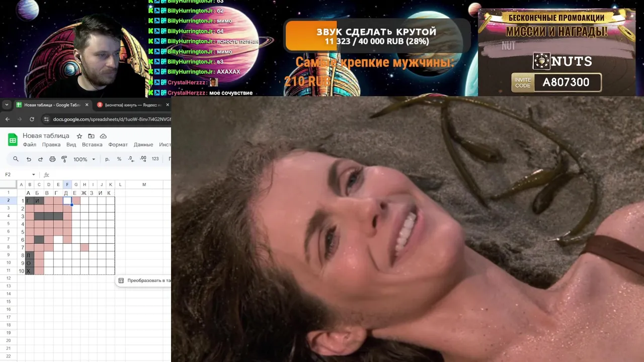Click Преобразовать в таблицу suggestion button
Image resolution: width=644 pixels, height=362 pixels.
144,281
